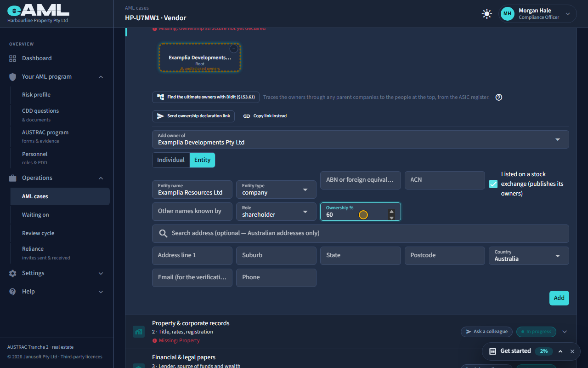Decrease Ownership % with down stepper arrow
The width and height of the screenshot is (588, 368).
click(391, 218)
